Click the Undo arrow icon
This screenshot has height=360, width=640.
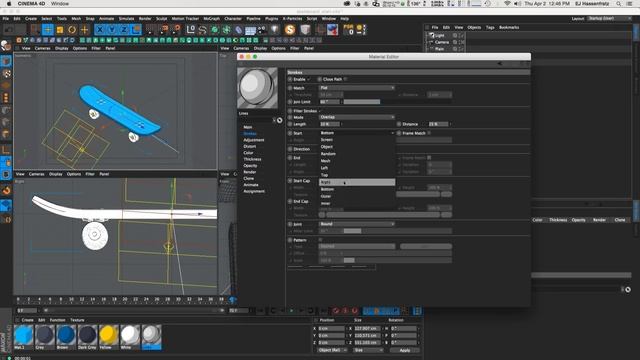(9, 30)
